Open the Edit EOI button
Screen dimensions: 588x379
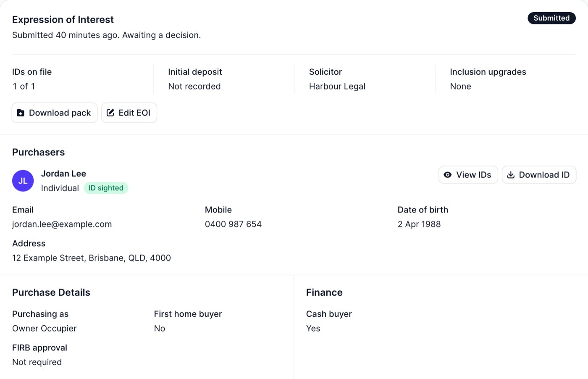click(129, 113)
